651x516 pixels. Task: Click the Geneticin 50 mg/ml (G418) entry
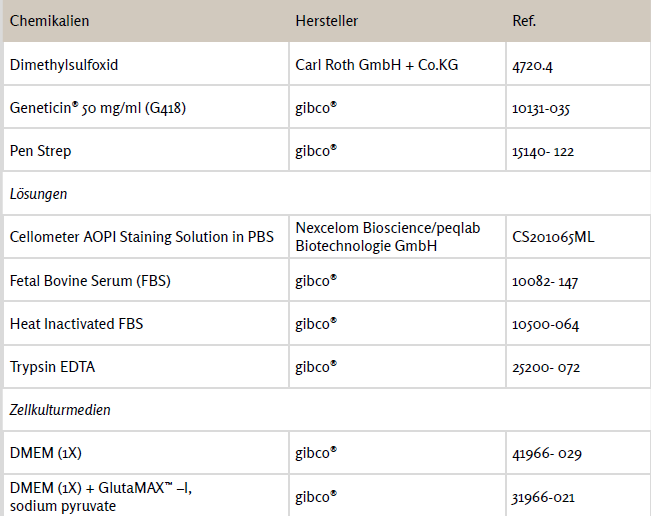coord(98,108)
